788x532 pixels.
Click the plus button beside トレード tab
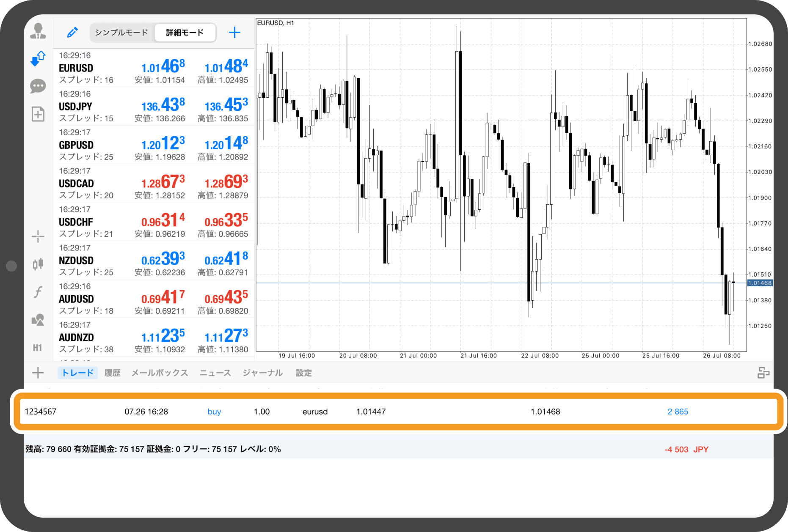point(38,373)
